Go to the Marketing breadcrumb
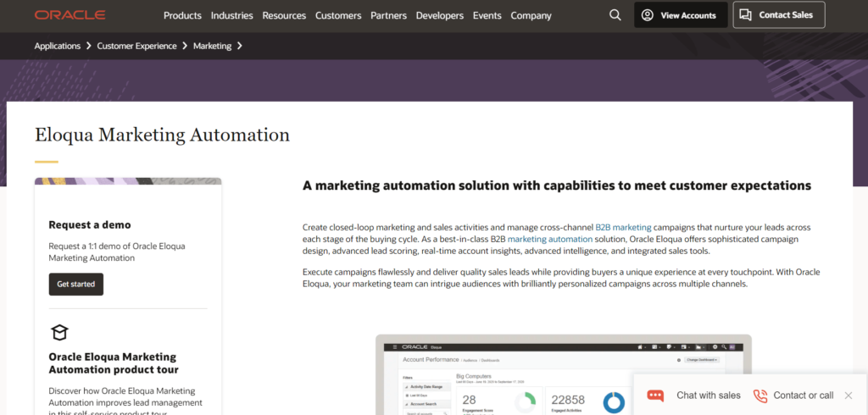Image resolution: width=868 pixels, height=415 pixels. pos(212,46)
